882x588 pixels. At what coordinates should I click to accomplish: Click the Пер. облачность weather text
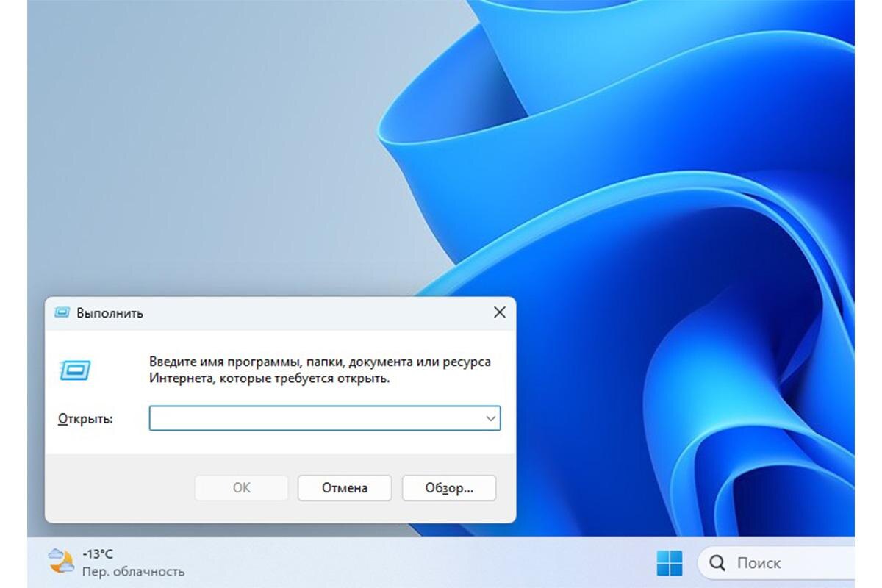[133, 571]
